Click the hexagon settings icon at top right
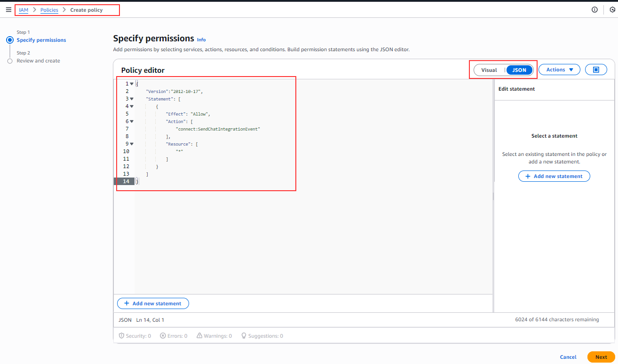This screenshot has height=364, width=618. pos(612,9)
